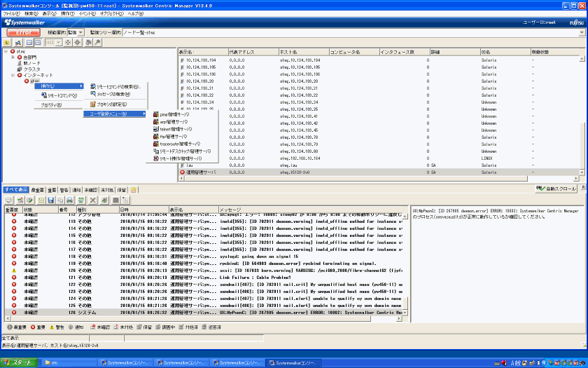Switch to 未確認 tab
Viewport: 588px width, 368px height.
pyautogui.click(x=91, y=190)
